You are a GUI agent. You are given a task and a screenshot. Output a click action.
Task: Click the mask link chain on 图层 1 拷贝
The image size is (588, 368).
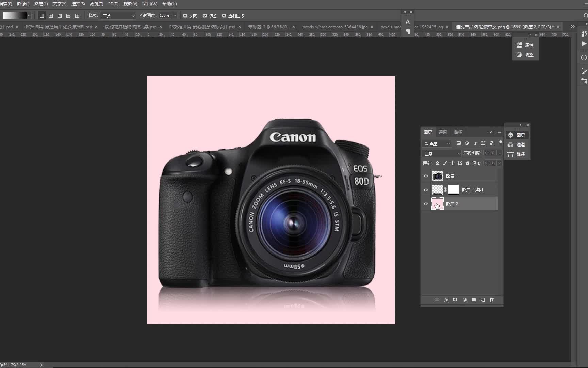(445, 189)
